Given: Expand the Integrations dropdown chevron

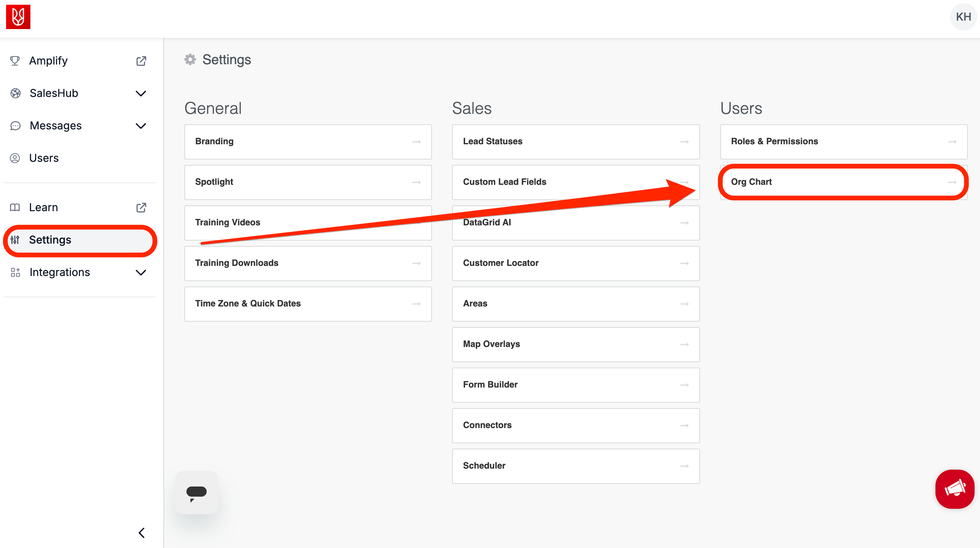Looking at the screenshot, I should (141, 272).
